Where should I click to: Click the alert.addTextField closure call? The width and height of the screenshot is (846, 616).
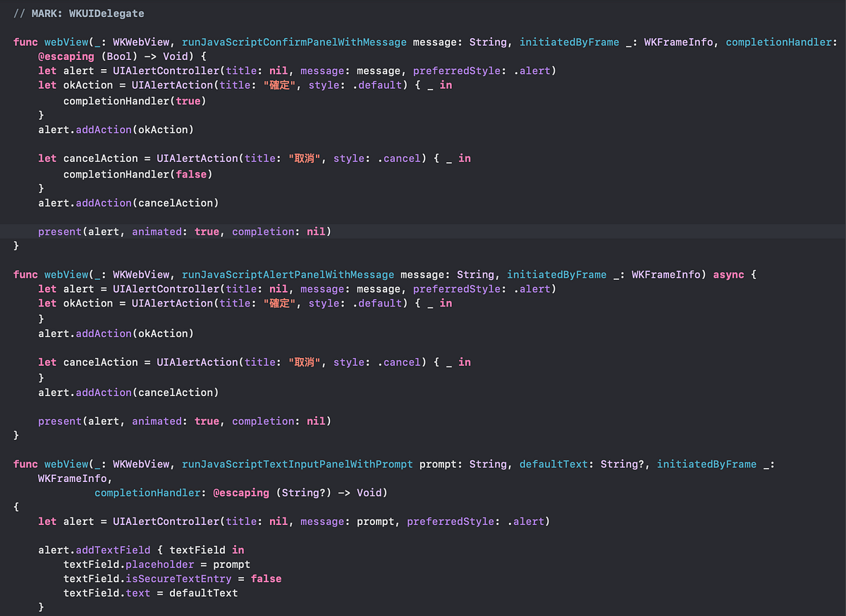(113, 550)
